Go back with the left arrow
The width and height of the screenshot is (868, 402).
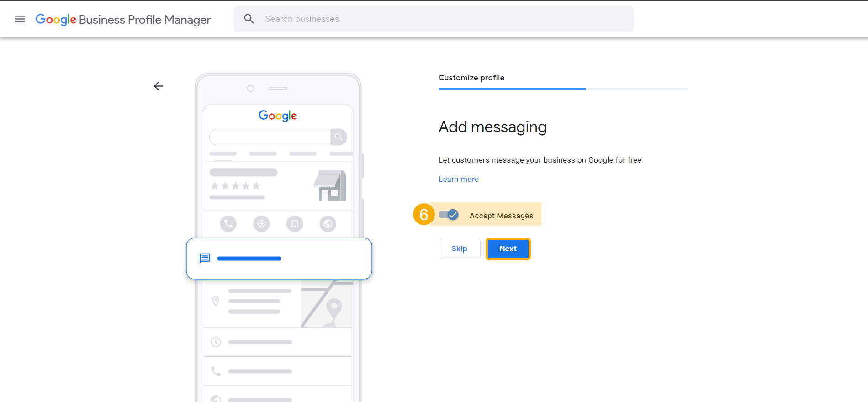159,86
